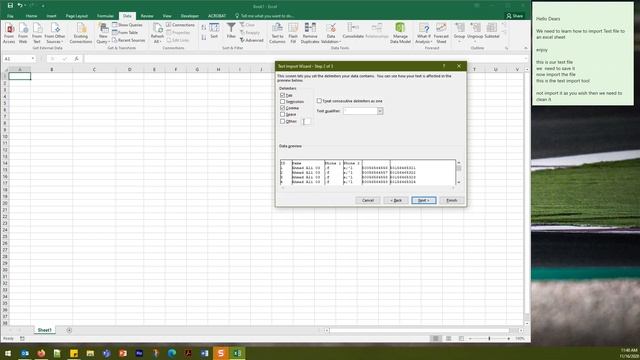Switch to the Insert tab
The width and height of the screenshot is (640, 360).
point(51,16)
